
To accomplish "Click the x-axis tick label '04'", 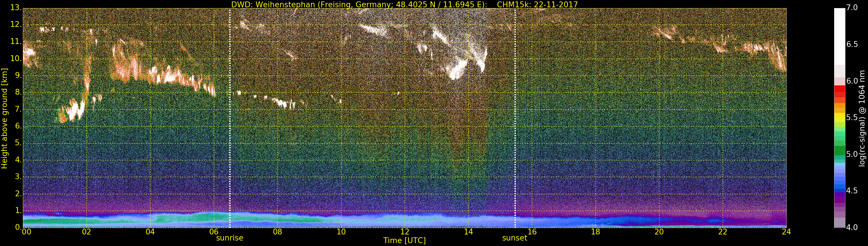I will point(150,232).
